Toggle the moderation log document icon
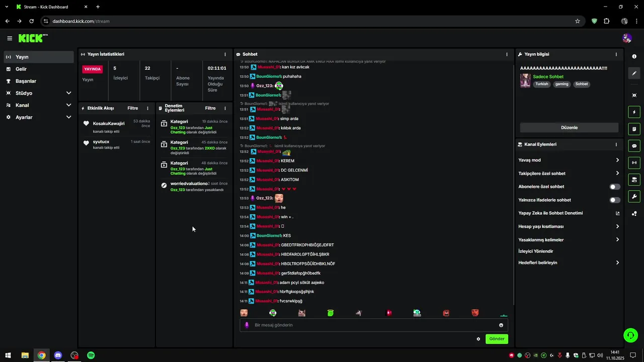Image resolution: width=644 pixels, height=362 pixels. tap(634, 129)
